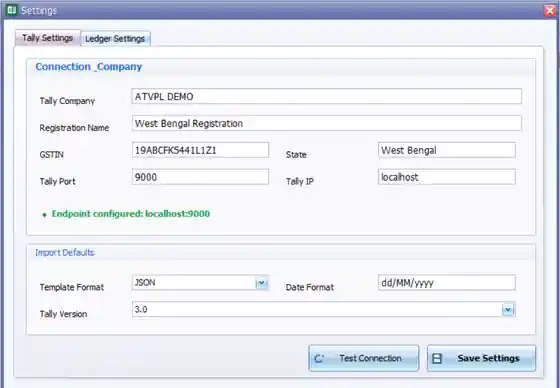
Task: Click the 'State' label
Action: pos(296,155)
